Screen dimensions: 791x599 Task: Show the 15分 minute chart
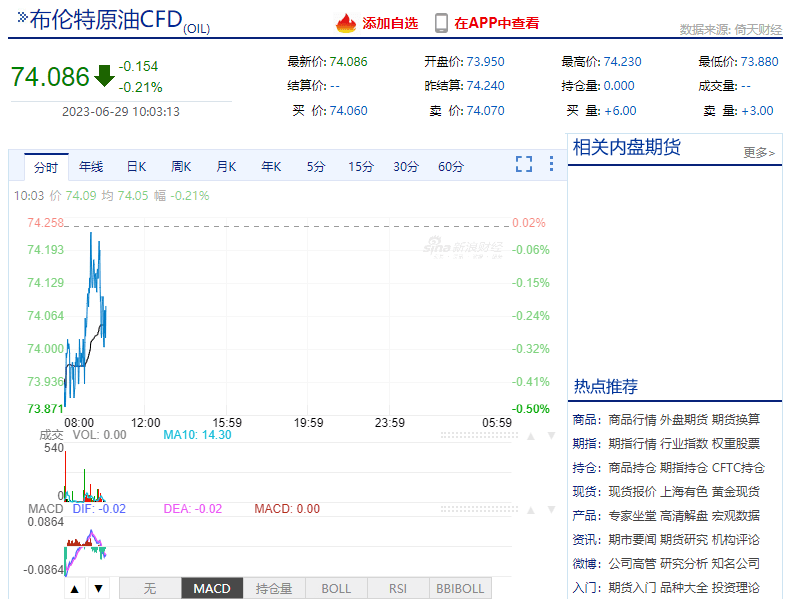(361, 167)
